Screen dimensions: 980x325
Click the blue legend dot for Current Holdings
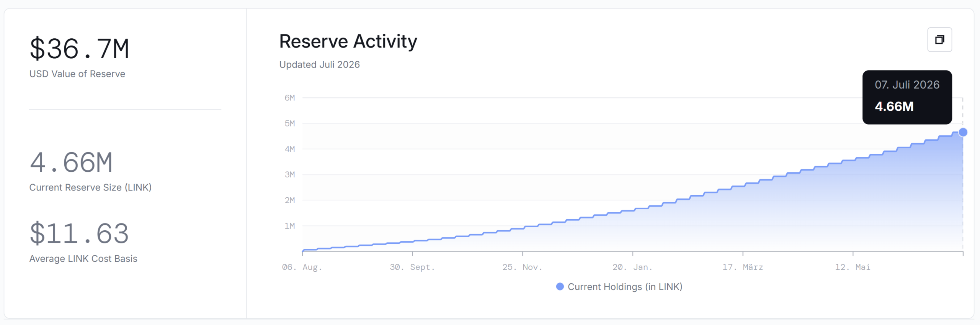(560, 287)
